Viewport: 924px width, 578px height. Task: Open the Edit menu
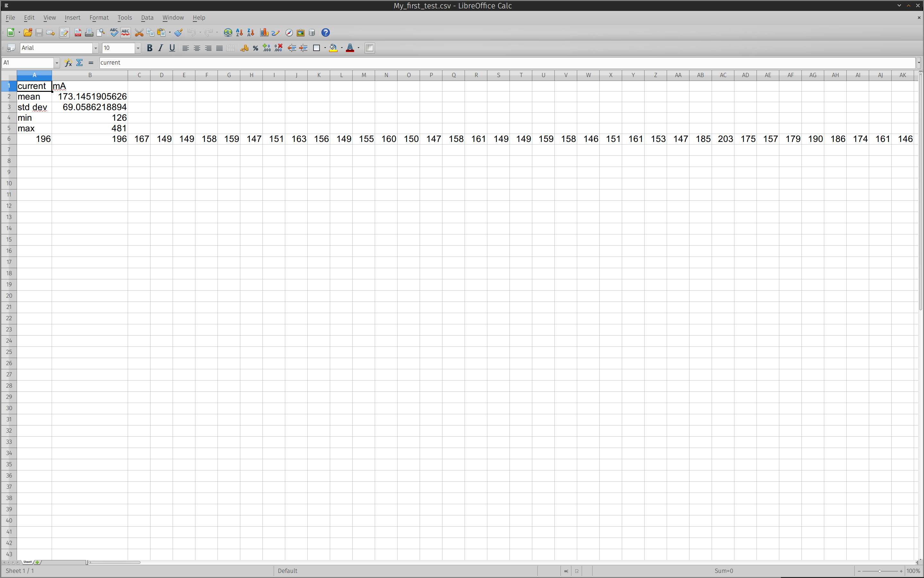click(x=29, y=18)
